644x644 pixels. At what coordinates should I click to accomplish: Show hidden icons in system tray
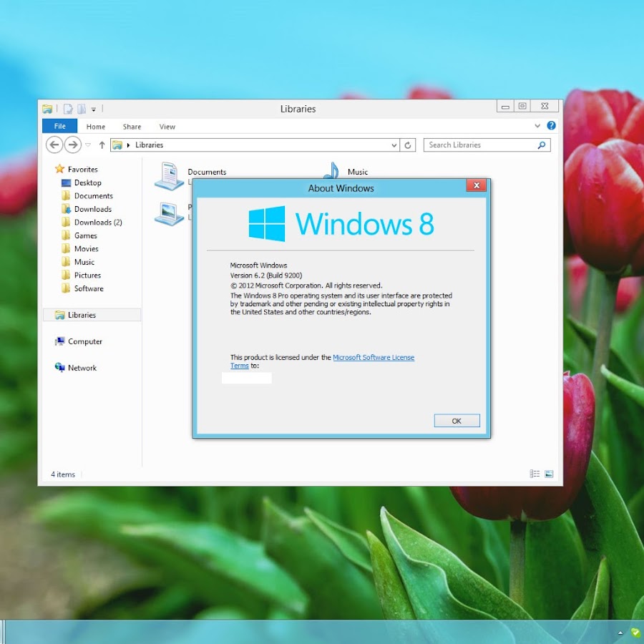click(x=620, y=633)
